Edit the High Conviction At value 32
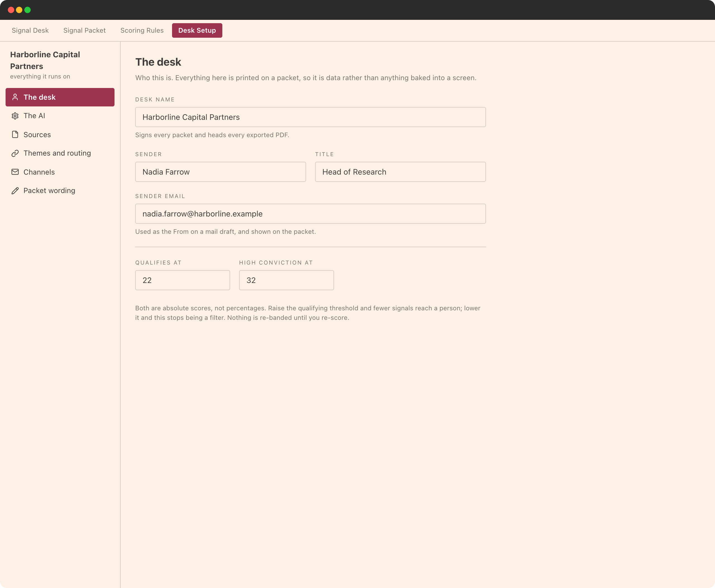Viewport: 715px width, 588px height. click(x=287, y=280)
